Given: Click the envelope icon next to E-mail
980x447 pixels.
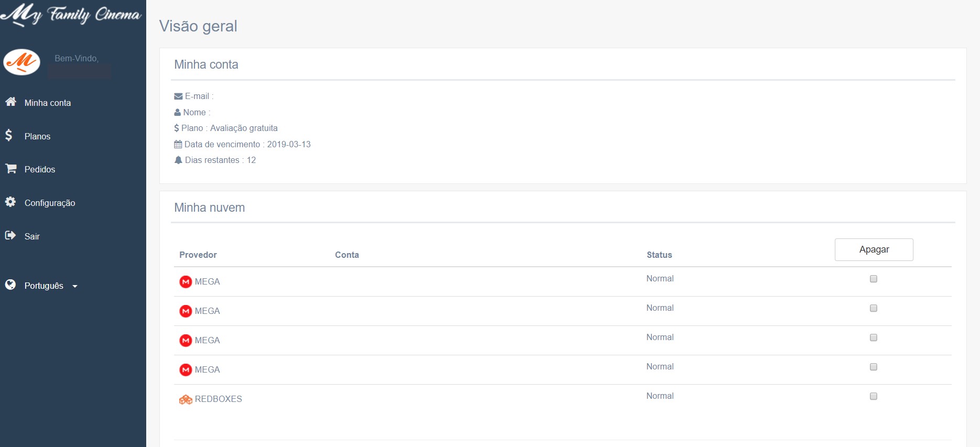Looking at the screenshot, I should pyautogui.click(x=178, y=96).
